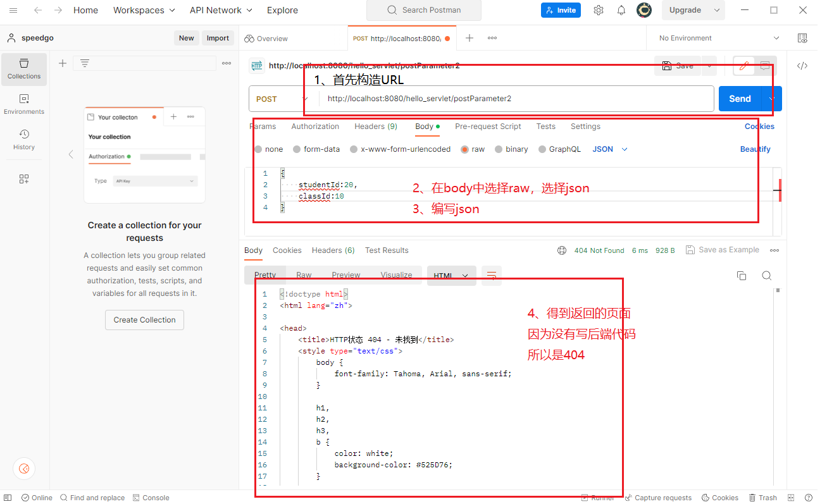Image resolution: width=827 pixels, height=504 pixels.
Task: Show the Test Results tab
Action: 387,250
